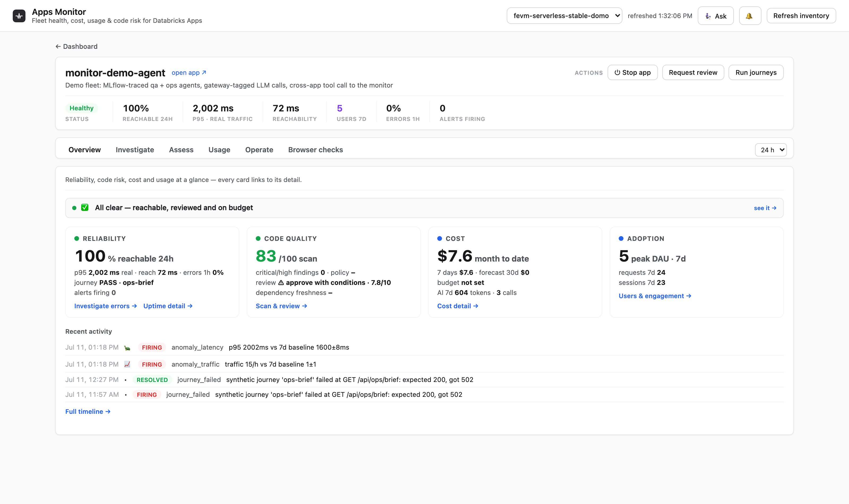Click FIRING badge on anomaly_latency row
849x504 pixels.
coord(152,348)
